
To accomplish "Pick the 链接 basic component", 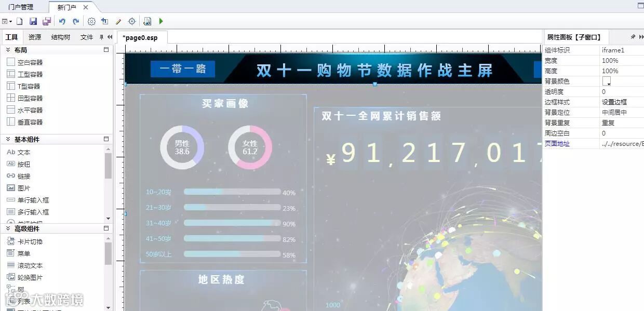I will click(19, 176).
